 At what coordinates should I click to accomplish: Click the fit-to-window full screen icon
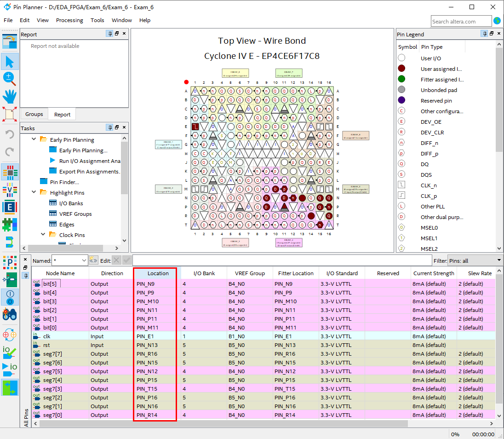click(x=10, y=114)
